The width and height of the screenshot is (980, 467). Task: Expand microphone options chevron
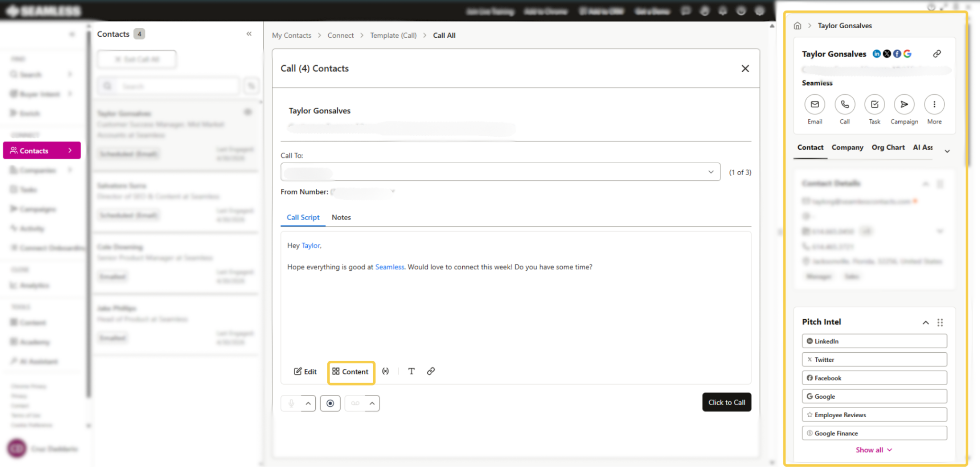pyautogui.click(x=308, y=403)
